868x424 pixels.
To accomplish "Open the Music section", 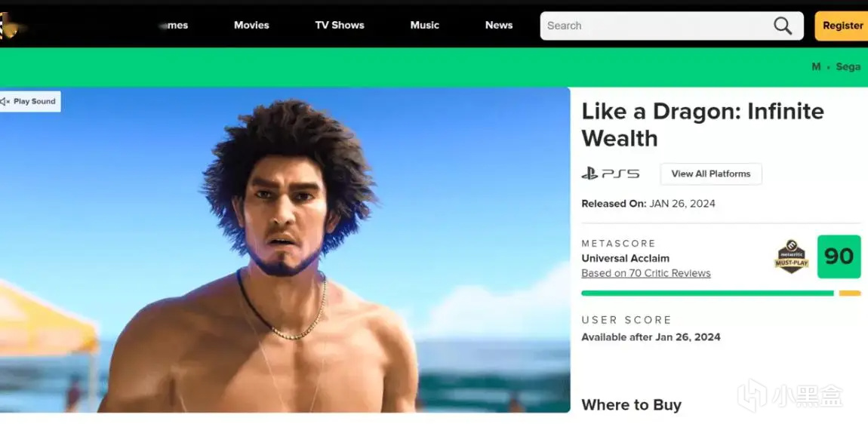I will (425, 26).
